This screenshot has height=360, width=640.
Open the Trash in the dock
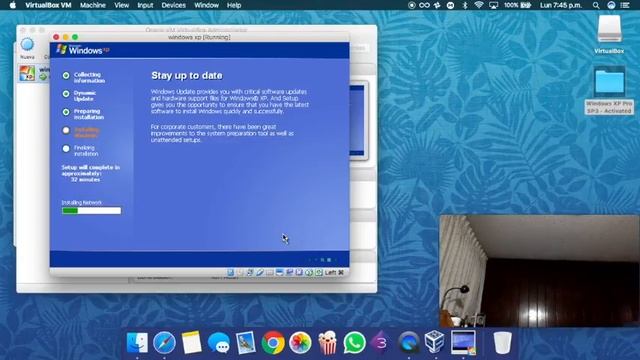pyautogui.click(x=502, y=342)
